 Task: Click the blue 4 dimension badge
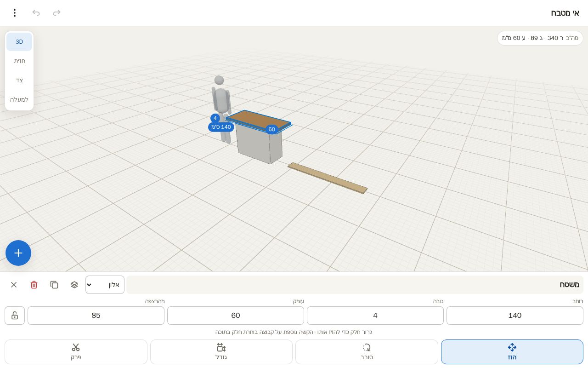(x=215, y=118)
